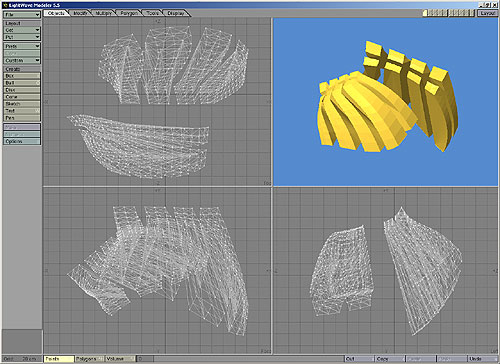The width and height of the screenshot is (500, 364).
Task: Click the Cut button
Action: (x=359, y=359)
